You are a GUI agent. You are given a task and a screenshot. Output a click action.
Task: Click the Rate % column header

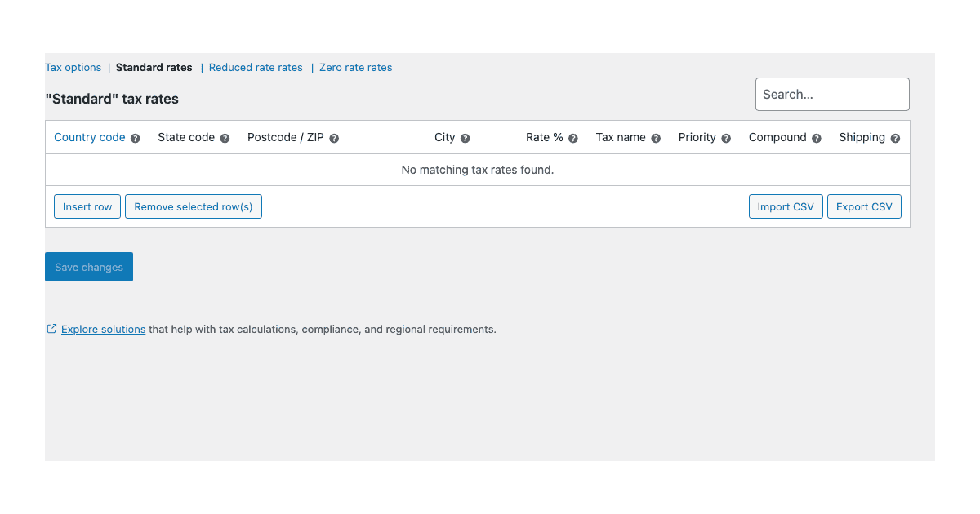coord(545,137)
